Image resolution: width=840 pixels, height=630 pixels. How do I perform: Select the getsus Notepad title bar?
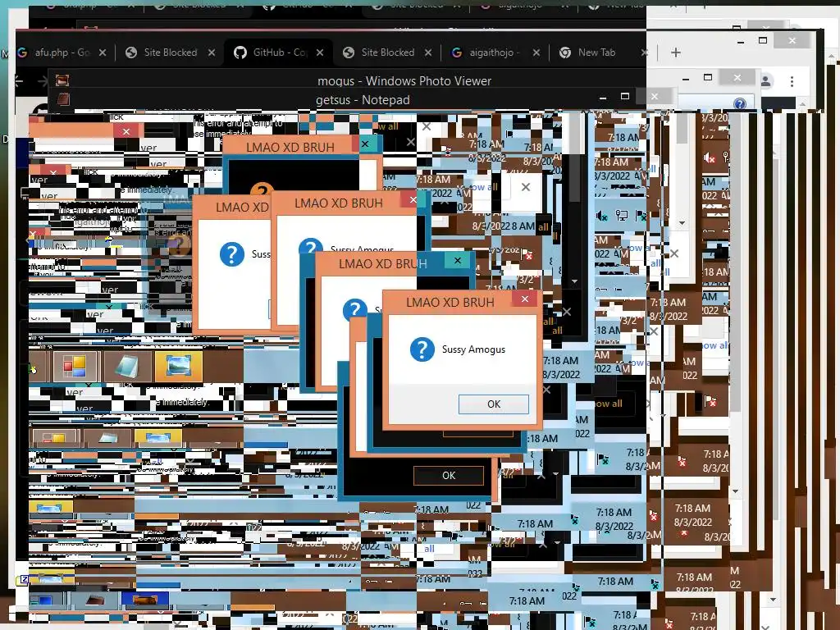click(x=363, y=99)
